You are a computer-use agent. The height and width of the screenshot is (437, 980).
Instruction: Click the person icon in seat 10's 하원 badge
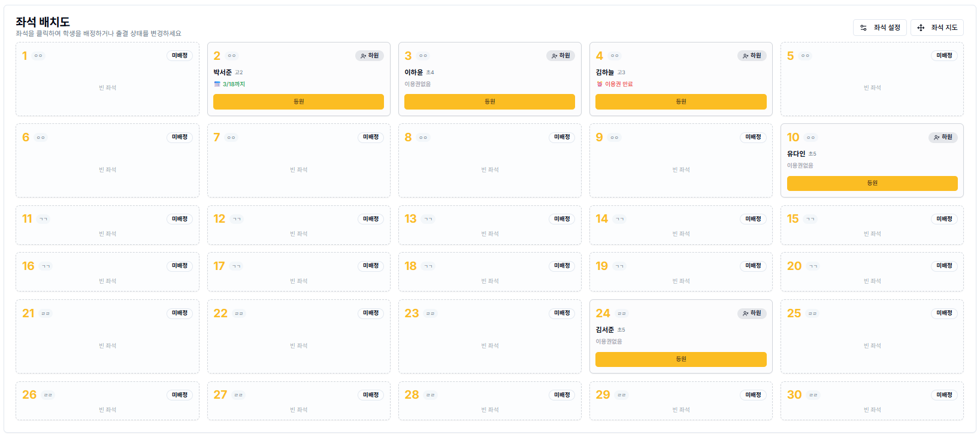936,138
